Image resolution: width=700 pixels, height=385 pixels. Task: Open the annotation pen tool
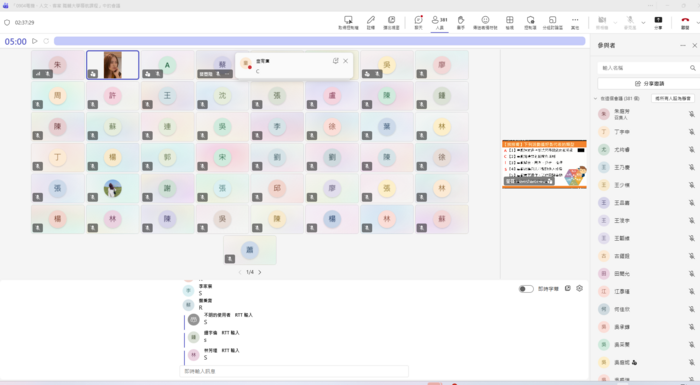pyautogui.click(x=371, y=22)
